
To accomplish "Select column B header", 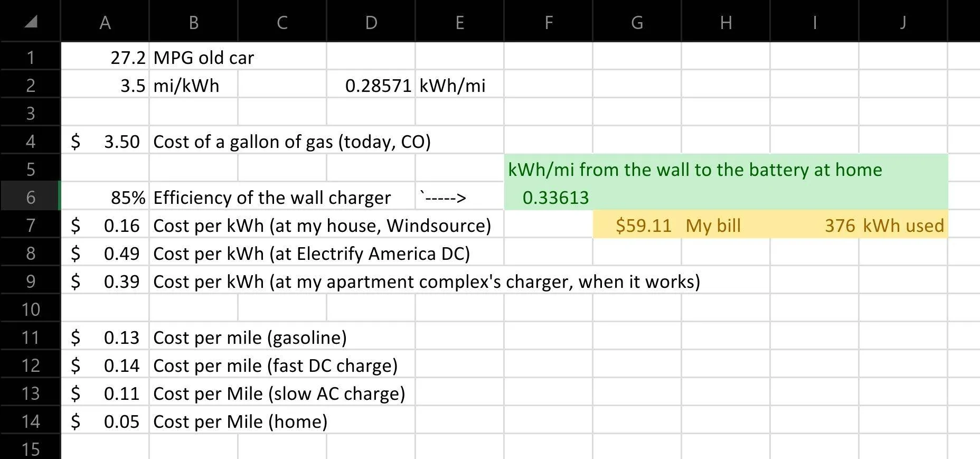I will coord(194,22).
